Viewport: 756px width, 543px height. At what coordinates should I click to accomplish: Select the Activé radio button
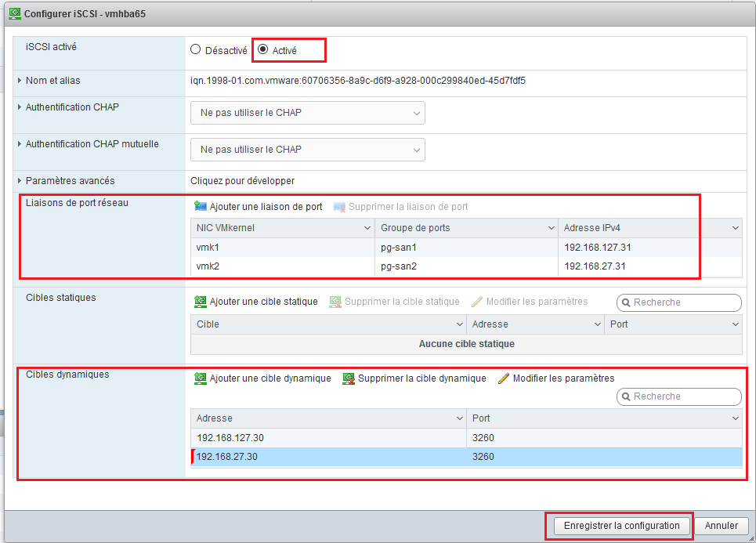click(262, 50)
